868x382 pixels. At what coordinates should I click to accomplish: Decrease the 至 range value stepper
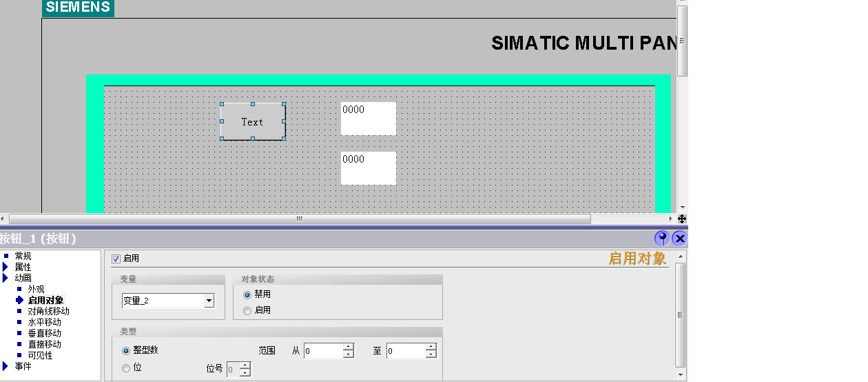click(x=431, y=354)
